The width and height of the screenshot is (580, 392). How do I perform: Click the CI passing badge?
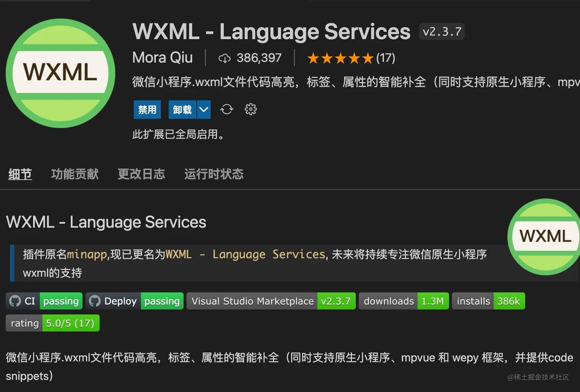pyautogui.click(x=44, y=301)
